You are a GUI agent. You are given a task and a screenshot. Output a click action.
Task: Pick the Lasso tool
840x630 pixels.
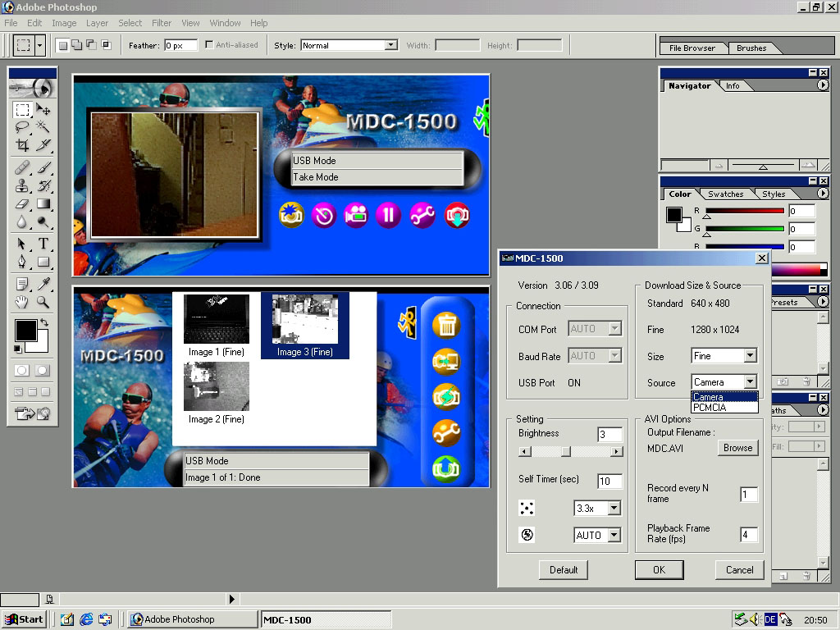(22, 127)
